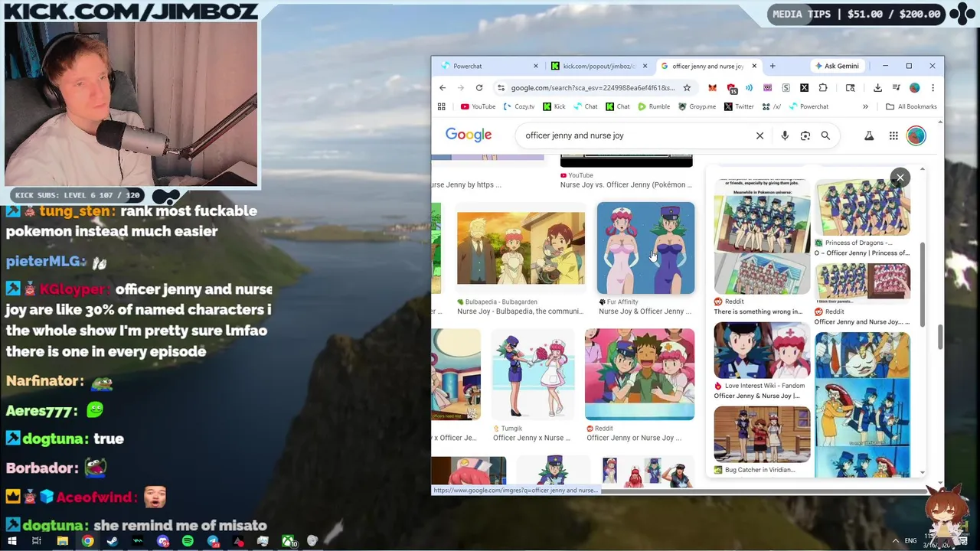Click the Google logo

pyautogui.click(x=469, y=135)
